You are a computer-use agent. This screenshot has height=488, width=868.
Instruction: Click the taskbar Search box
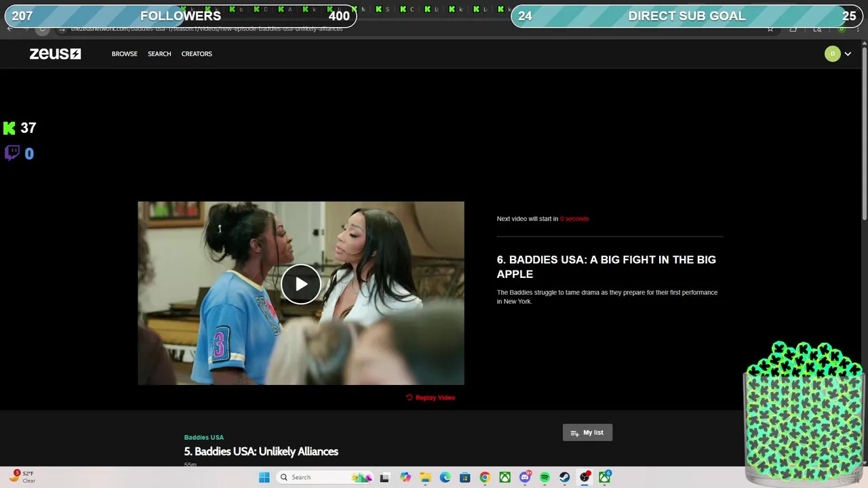tap(325, 477)
